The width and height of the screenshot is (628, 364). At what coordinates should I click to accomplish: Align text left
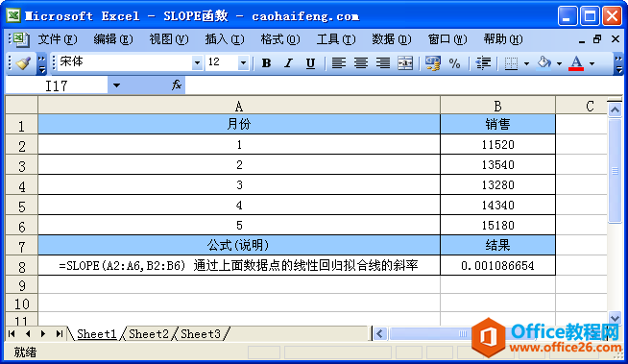(x=339, y=62)
